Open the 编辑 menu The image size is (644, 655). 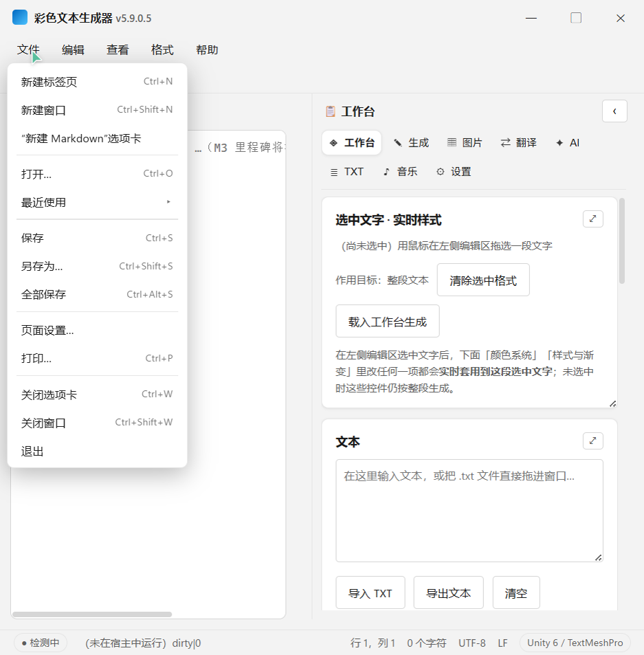[x=73, y=49]
